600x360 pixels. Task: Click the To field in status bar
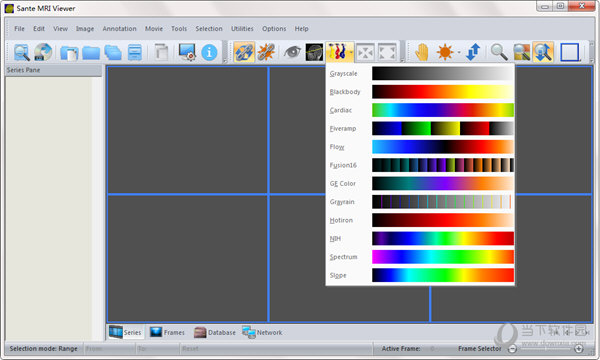point(158,349)
